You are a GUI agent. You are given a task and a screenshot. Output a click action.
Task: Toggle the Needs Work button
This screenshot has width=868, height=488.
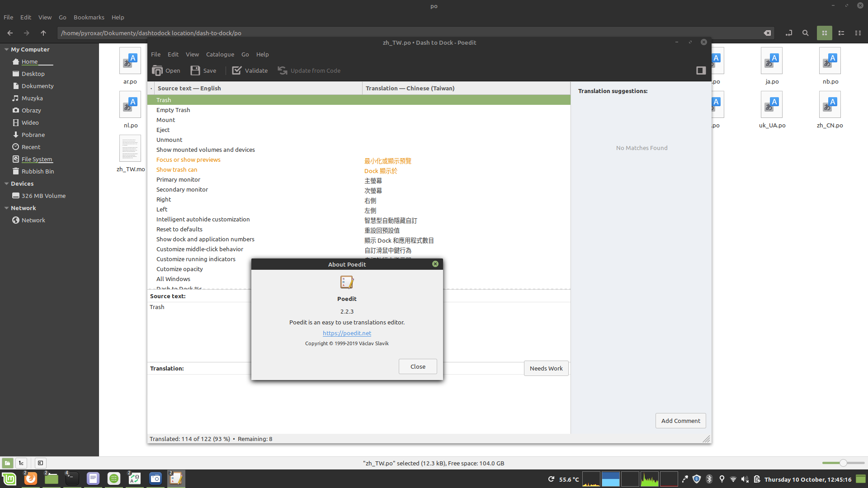pyautogui.click(x=546, y=368)
